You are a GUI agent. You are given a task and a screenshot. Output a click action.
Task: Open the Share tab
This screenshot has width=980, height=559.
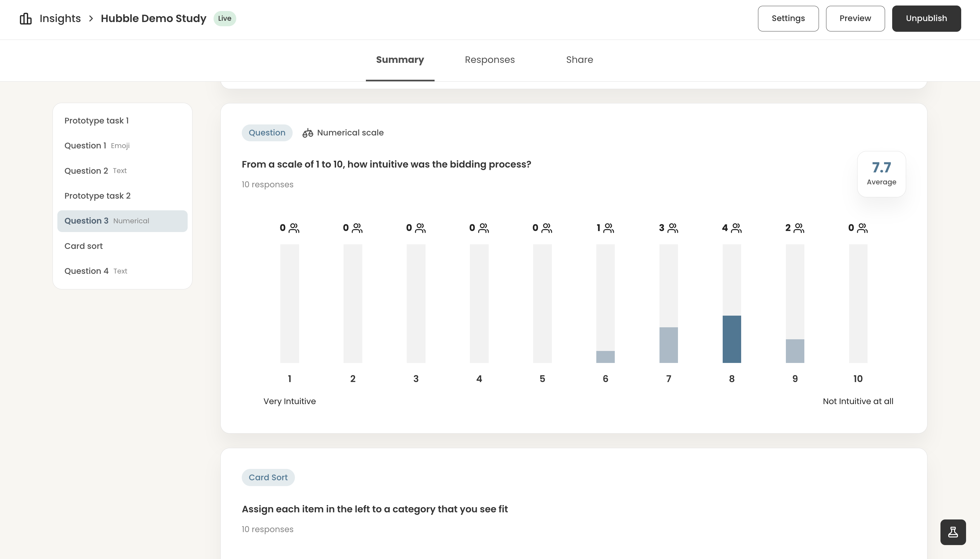click(579, 60)
